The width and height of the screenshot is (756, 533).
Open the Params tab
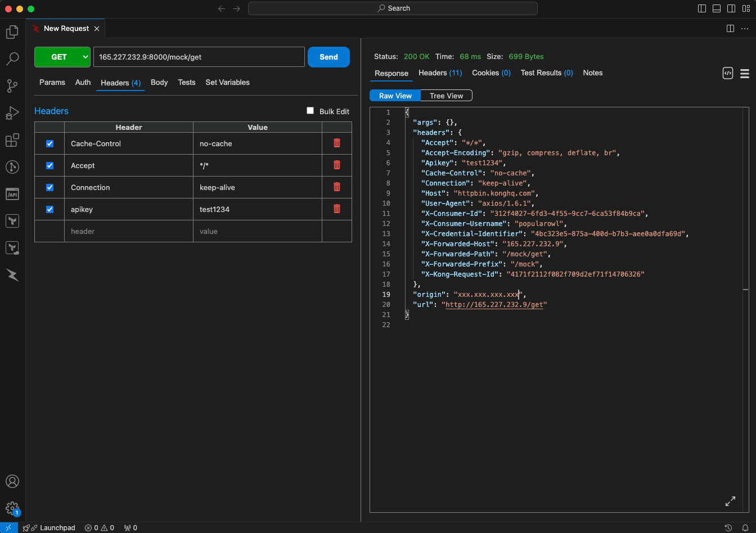(52, 82)
